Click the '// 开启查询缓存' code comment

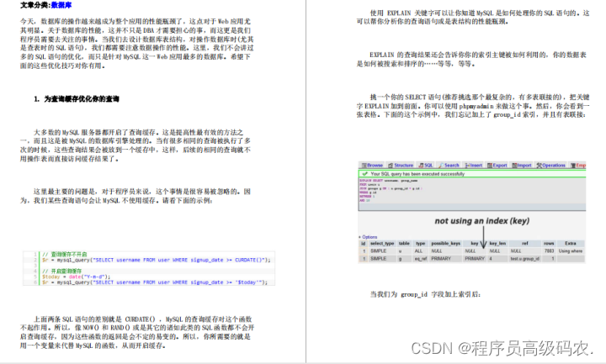coord(61,271)
